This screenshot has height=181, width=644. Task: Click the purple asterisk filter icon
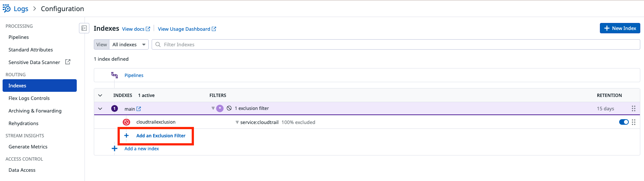click(220, 108)
